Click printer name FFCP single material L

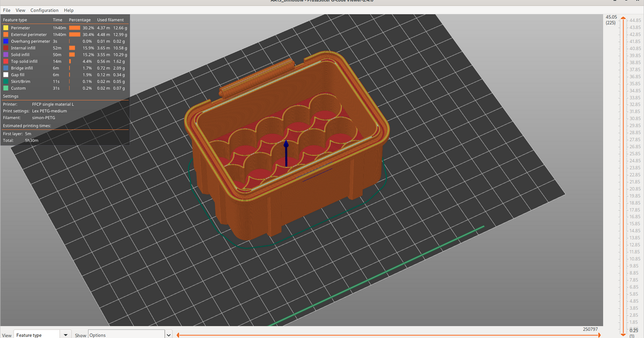pos(53,104)
